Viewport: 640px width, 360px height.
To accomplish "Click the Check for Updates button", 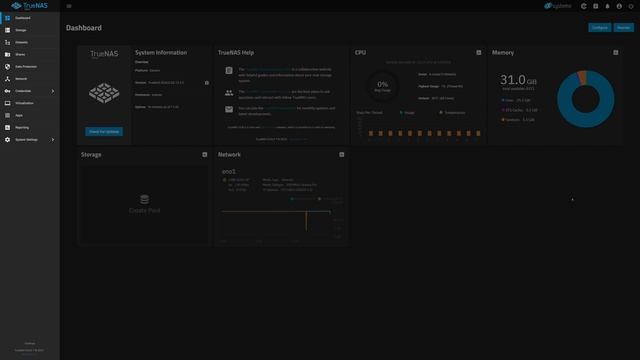I will (104, 132).
